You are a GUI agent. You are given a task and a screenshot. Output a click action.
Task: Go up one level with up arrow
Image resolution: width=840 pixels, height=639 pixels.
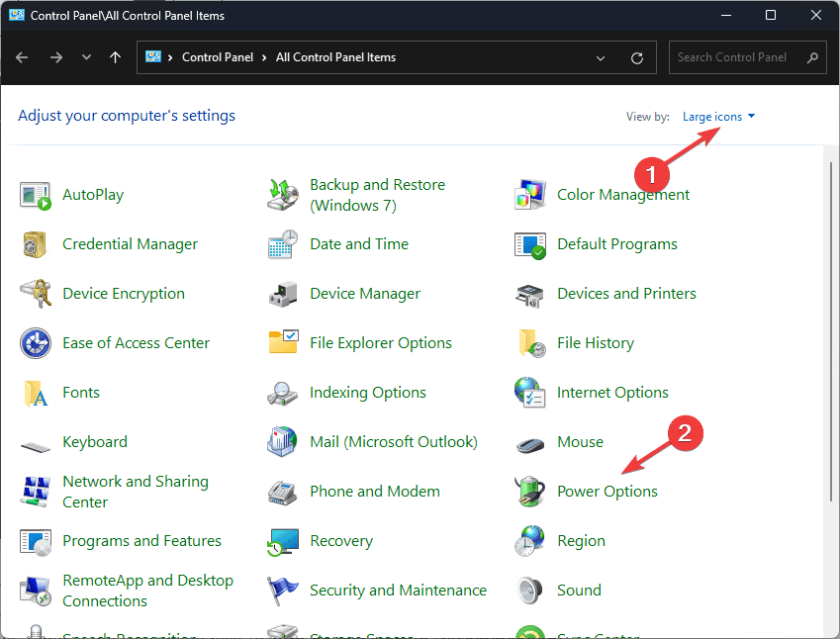[116, 57]
